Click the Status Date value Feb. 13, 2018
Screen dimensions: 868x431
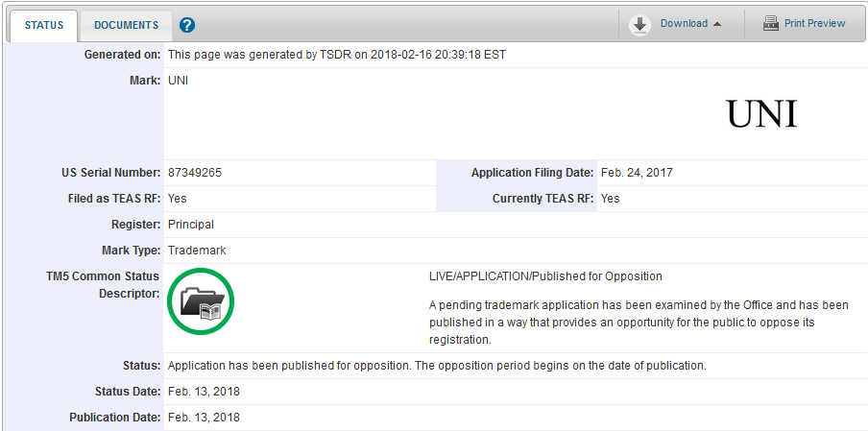coord(204,392)
